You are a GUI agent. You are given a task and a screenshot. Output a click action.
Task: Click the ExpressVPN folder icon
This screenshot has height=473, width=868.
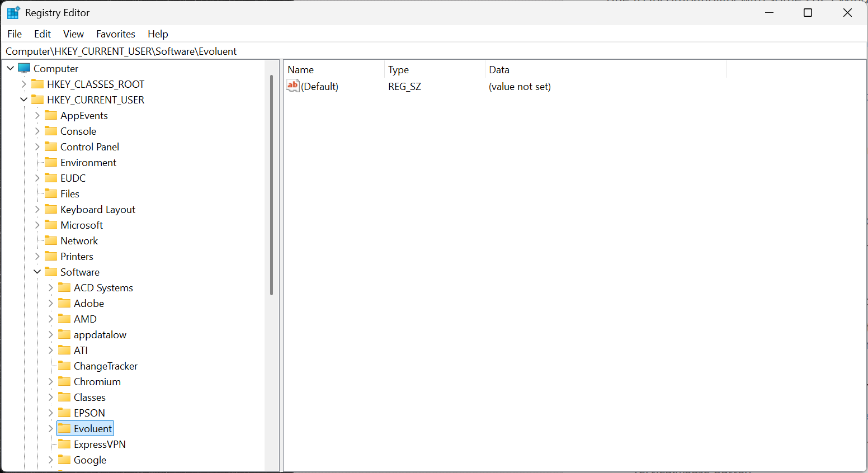(64, 444)
